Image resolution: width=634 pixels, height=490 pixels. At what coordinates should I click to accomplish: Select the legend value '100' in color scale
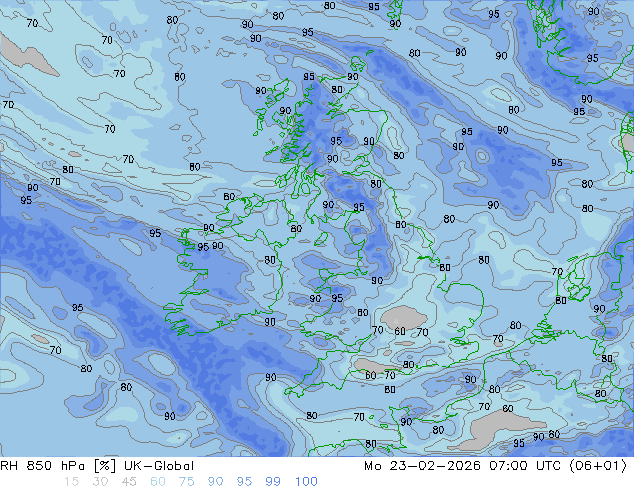[x=306, y=482]
